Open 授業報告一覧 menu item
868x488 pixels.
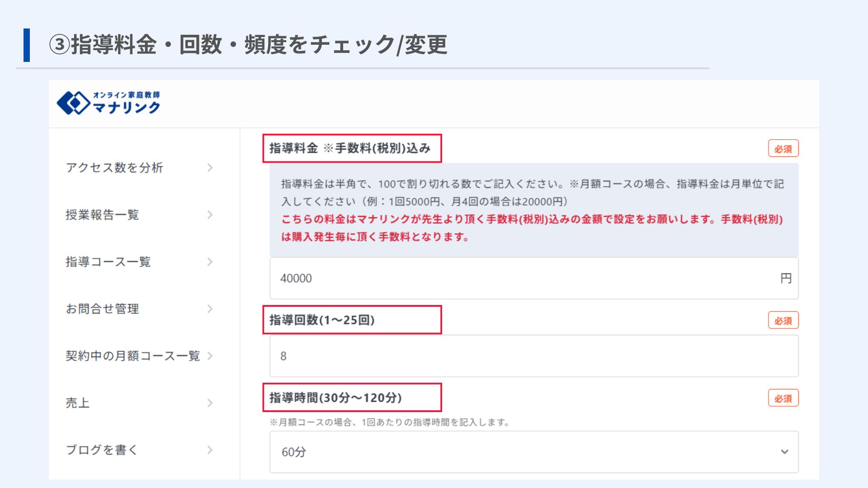coord(140,215)
